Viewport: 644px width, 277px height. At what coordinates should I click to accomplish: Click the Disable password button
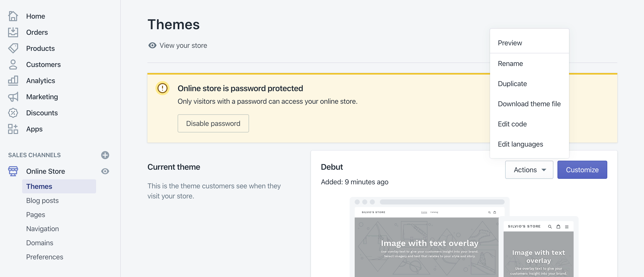pyautogui.click(x=213, y=123)
